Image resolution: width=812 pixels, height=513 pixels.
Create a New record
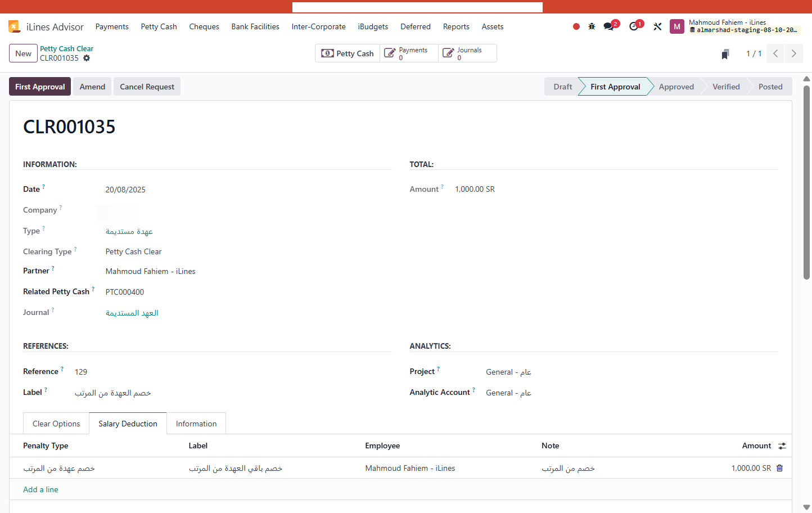click(x=23, y=53)
